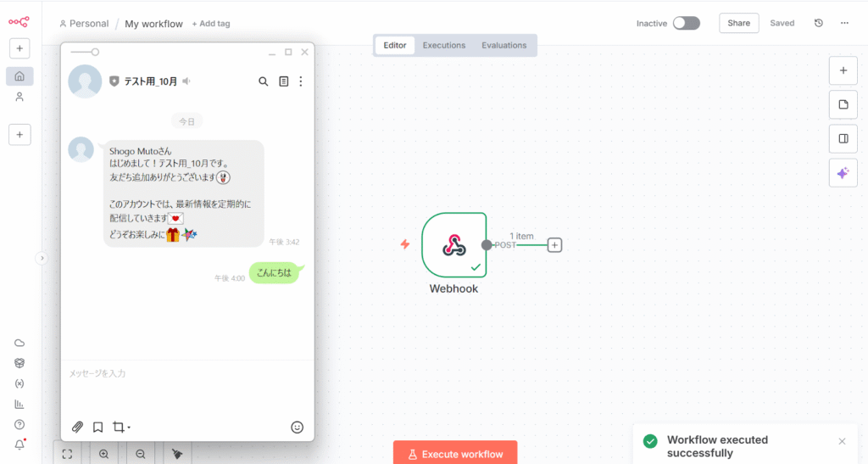The height and width of the screenshot is (464, 868).
Task: Open the AI assistant sparkle button
Action: (843, 173)
